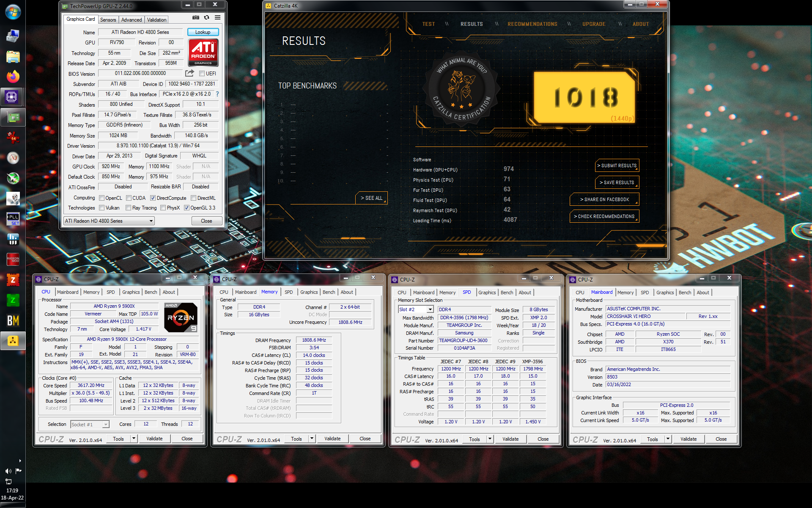This screenshot has height=508, width=812.
Task: Click the purple CPU-Z taskbar icon
Action: pyautogui.click(x=11, y=97)
